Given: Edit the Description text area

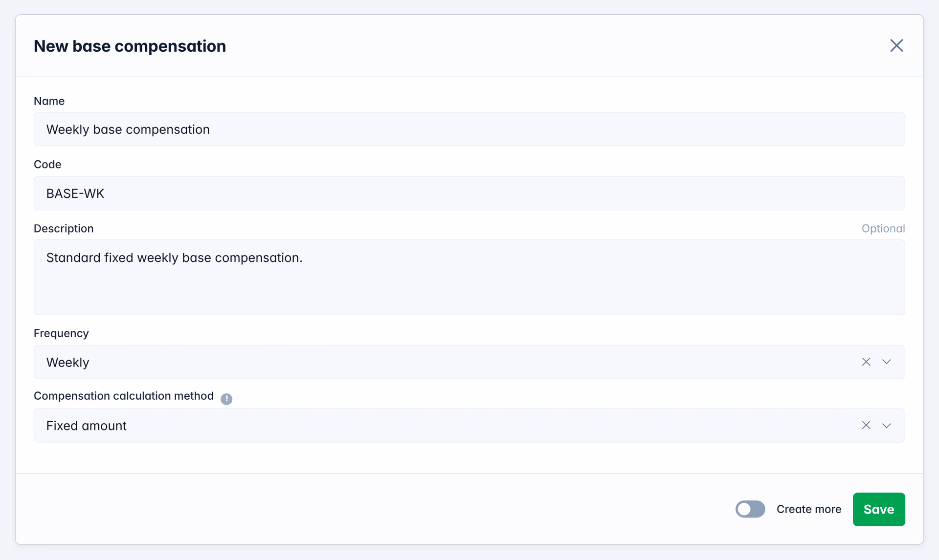Looking at the screenshot, I should [469, 277].
